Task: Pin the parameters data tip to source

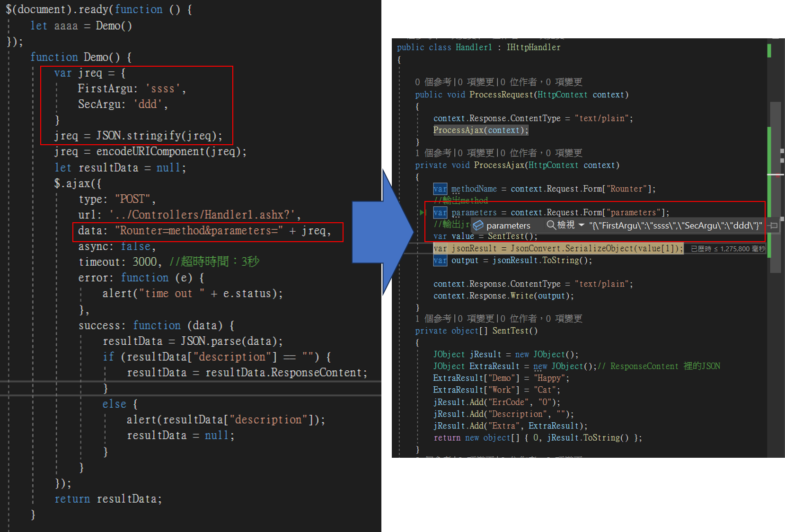Action: click(773, 226)
